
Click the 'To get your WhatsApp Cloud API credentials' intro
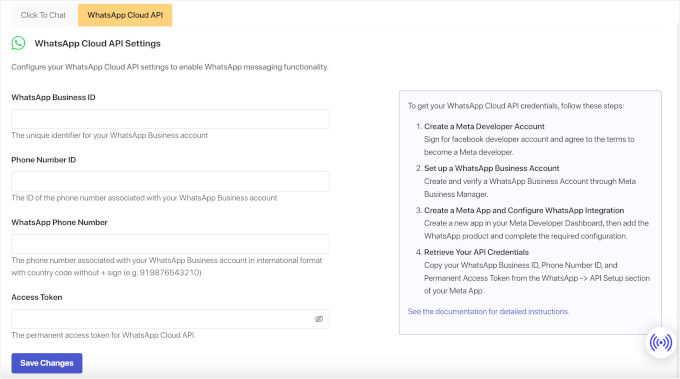516,106
